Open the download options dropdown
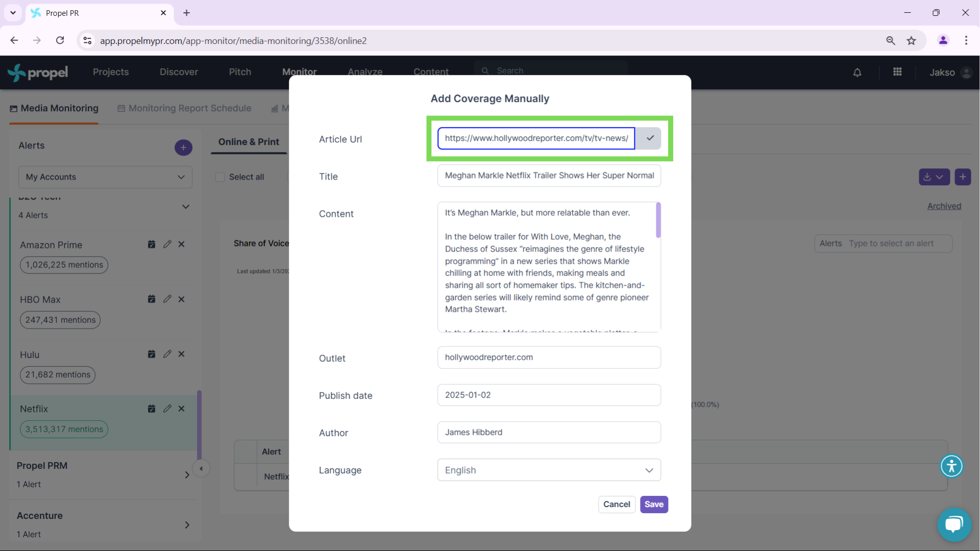The height and width of the screenshot is (551, 980). 934,177
